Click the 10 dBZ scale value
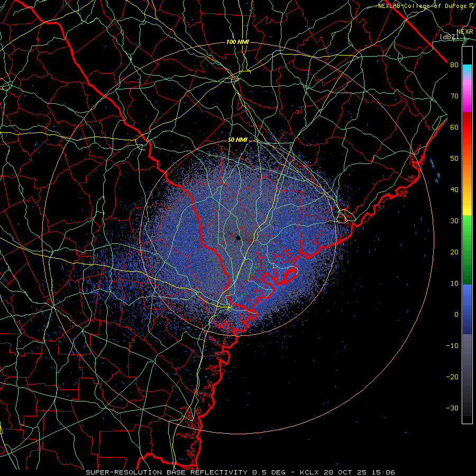Screen dimensions: 476x476 click(454, 283)
